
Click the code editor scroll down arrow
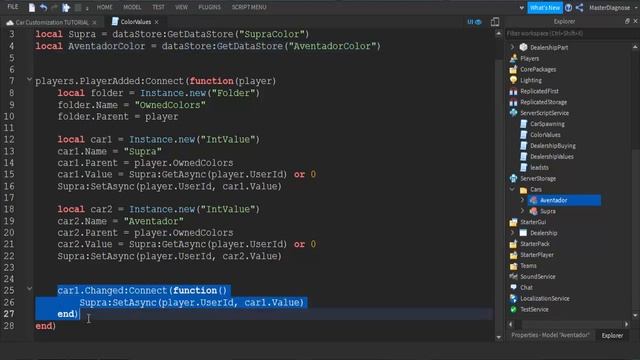[498, 337]
